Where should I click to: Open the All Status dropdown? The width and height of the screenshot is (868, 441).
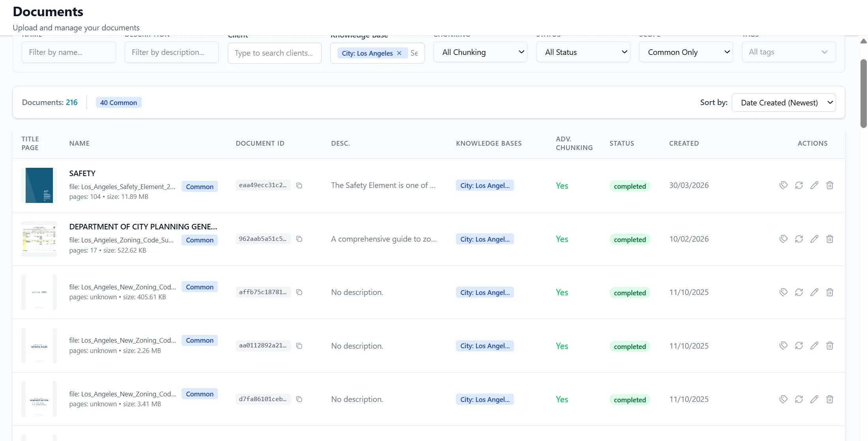[583, 52]
